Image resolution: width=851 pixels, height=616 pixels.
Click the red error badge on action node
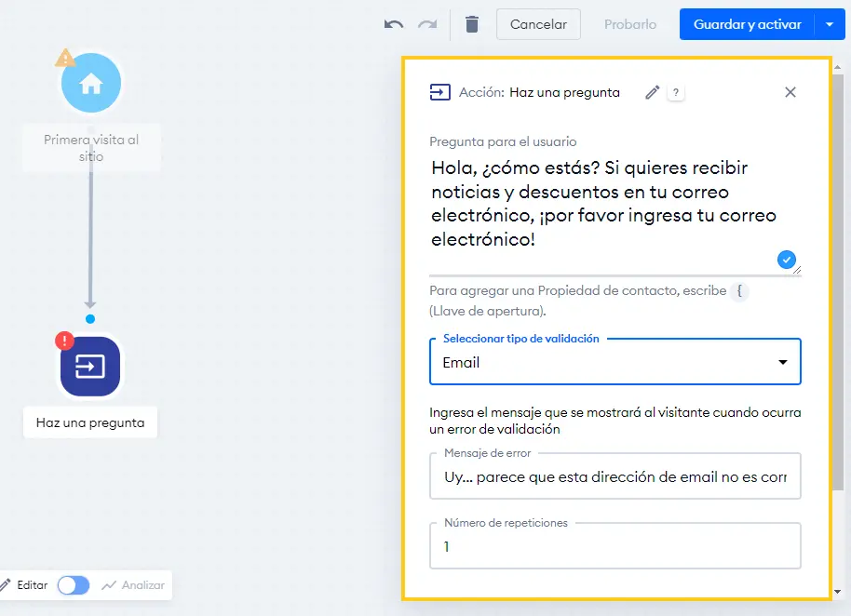pyautogui.click(x=64, y=341)
